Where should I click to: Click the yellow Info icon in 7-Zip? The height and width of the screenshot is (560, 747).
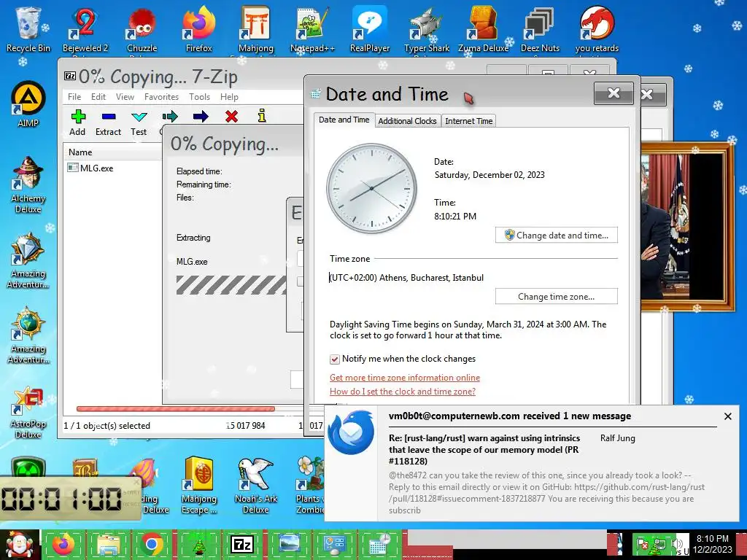pos(262,116)
